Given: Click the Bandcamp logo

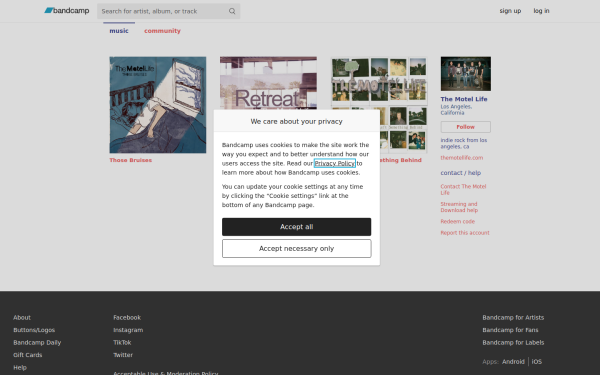Looking at the screenshot, I should tap(67, 11).
